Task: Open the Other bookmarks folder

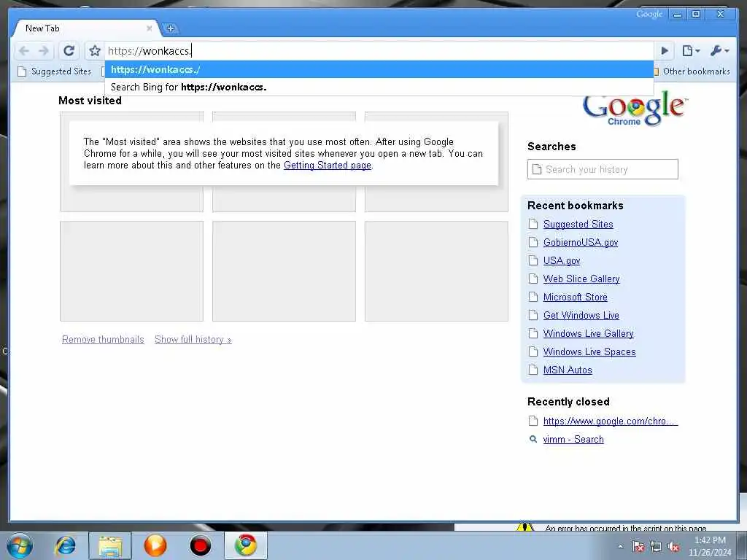Action: (692, 71)
